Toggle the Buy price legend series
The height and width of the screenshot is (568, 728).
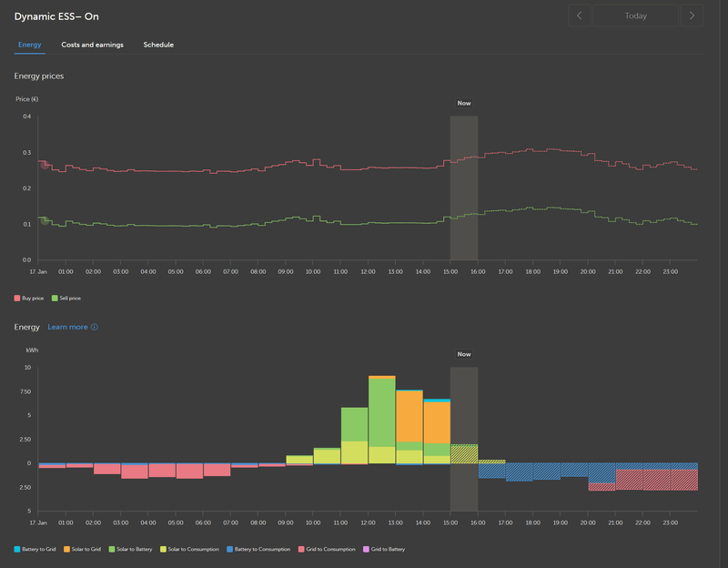(x=29, y=299)
